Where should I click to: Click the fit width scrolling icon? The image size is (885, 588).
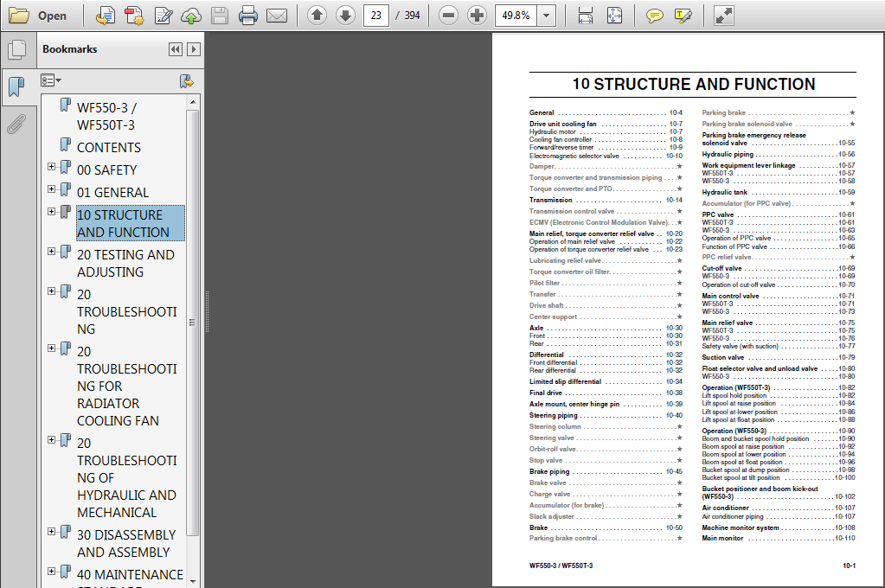click(586, 16)
